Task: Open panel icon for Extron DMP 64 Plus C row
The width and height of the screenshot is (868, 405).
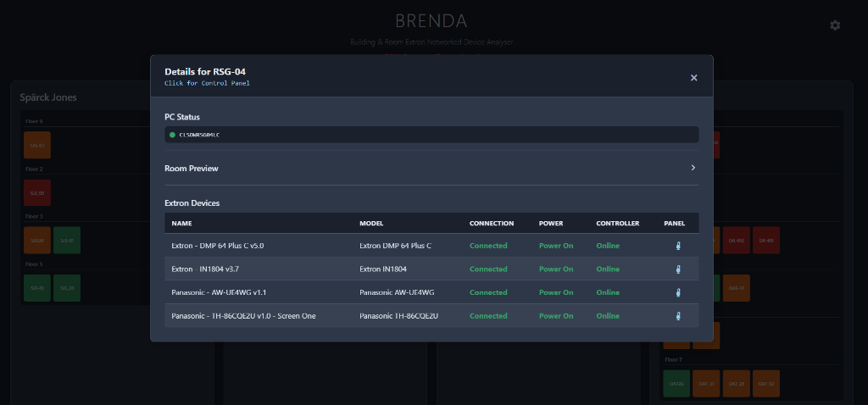Action: (x=678, y=246)
